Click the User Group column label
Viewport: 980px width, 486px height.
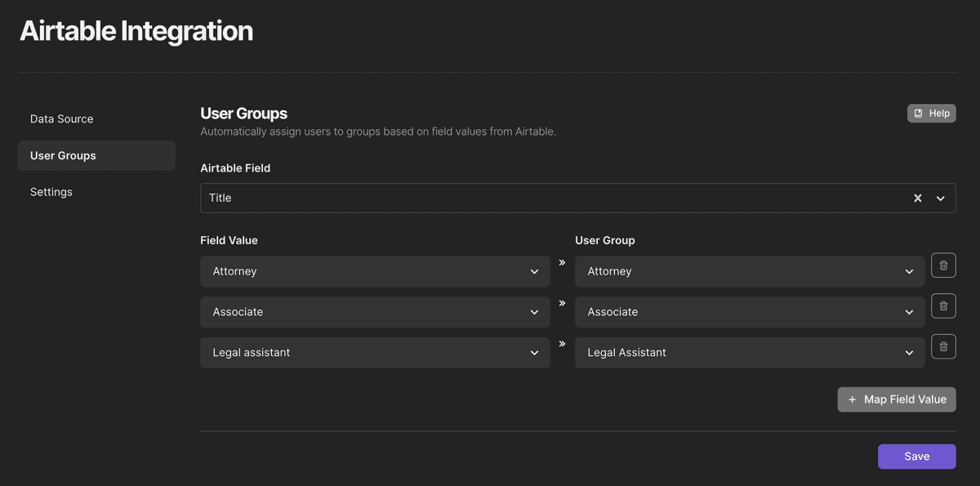click(x=605, y=241)
